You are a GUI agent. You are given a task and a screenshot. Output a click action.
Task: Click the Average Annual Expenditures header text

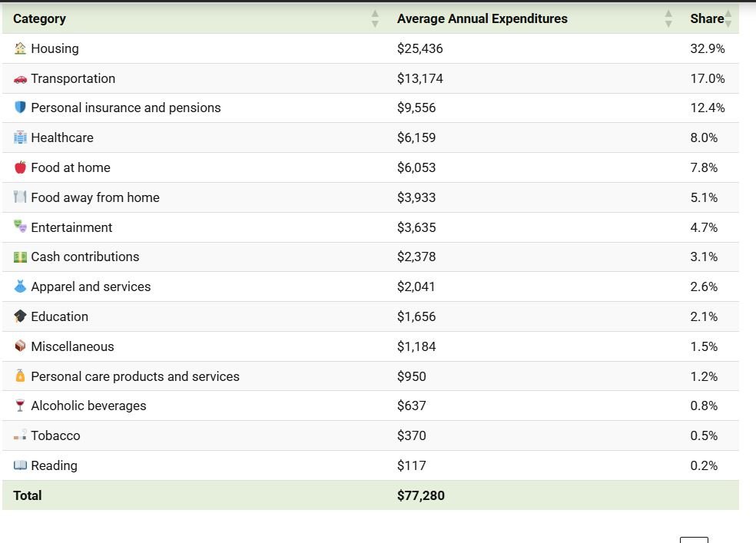tap(482, 18)
